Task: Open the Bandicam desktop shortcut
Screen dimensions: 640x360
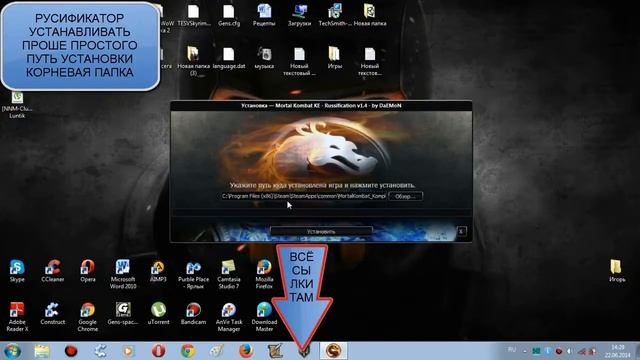Action: point(193,313)
